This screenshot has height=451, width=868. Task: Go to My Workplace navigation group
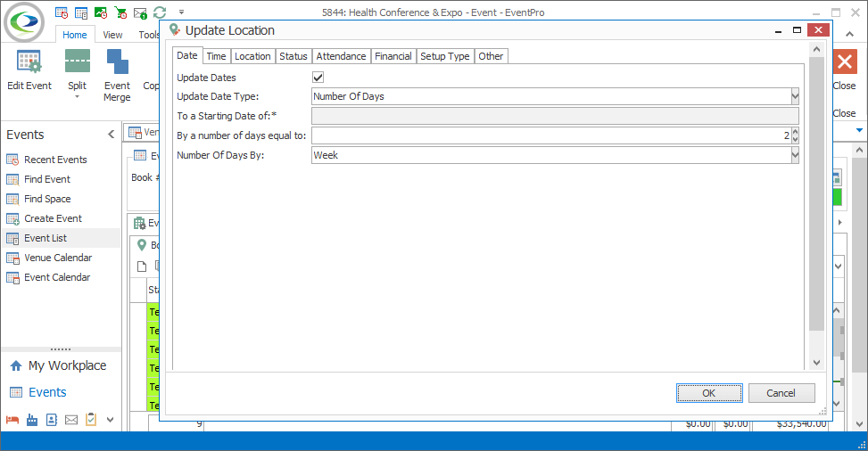[58, 365]
